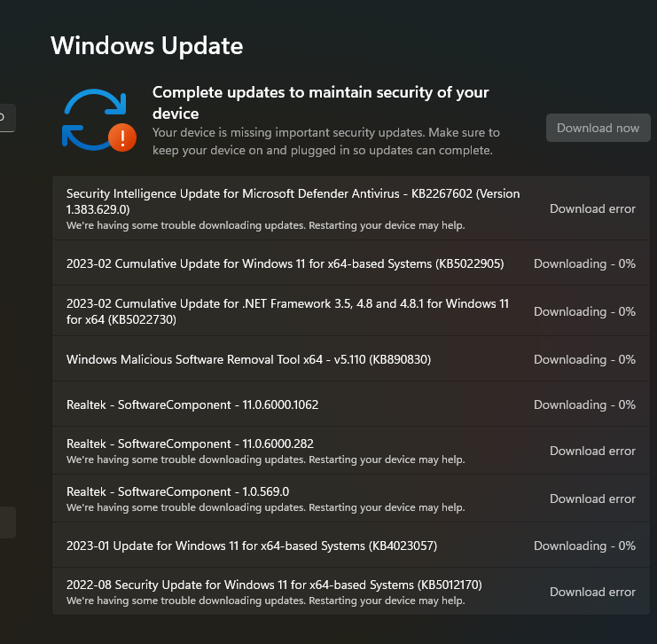Select .NET Framework update KB5022730 row

click(351, 311)
